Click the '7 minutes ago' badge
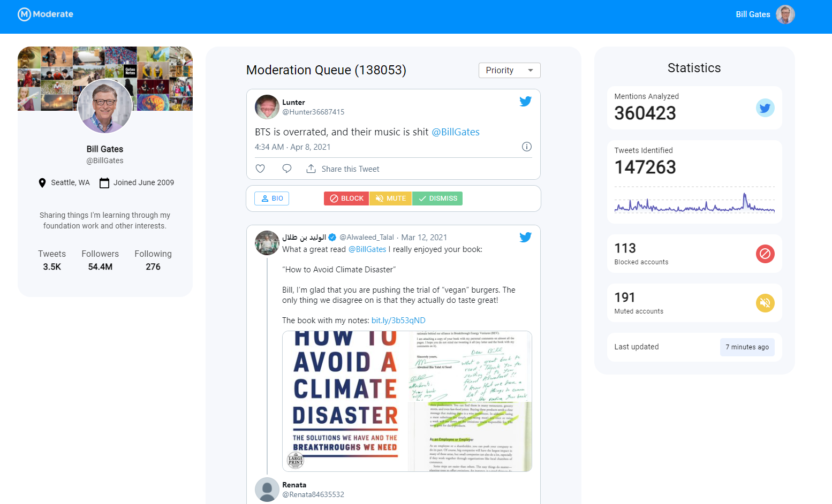Screen dimensions: 832x504 pos(747,347)
